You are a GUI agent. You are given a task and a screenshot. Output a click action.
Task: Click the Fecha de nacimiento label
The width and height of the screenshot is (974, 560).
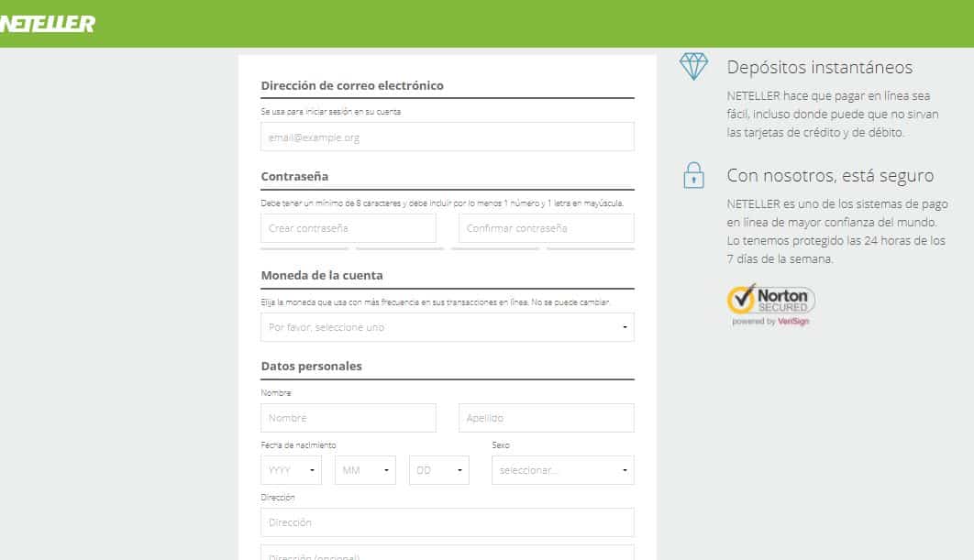tap(298, 445)
